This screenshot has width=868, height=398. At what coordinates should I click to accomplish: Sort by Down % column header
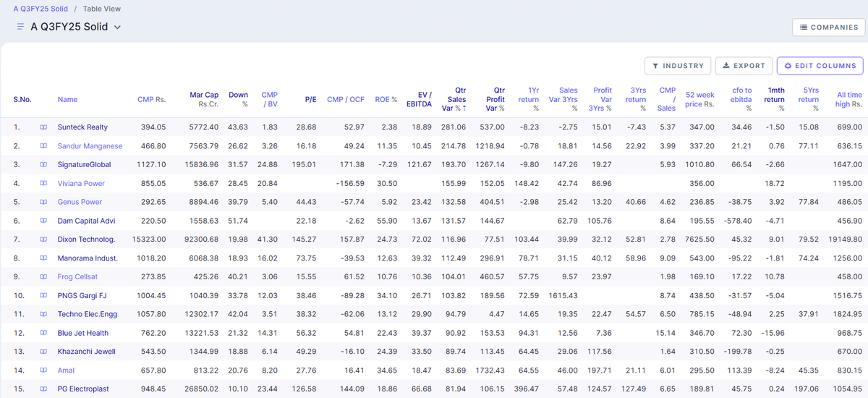click(238, 100)
